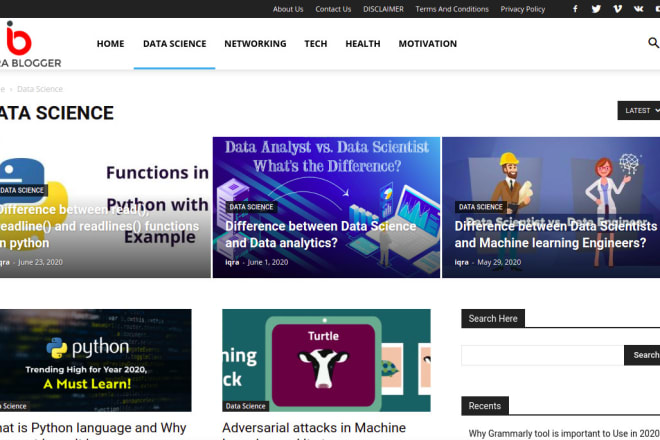Click the DATA SCIENCE page heading
Image resolution: width=660 pixels, height=440 pixels.
click(x=56, y=113)
